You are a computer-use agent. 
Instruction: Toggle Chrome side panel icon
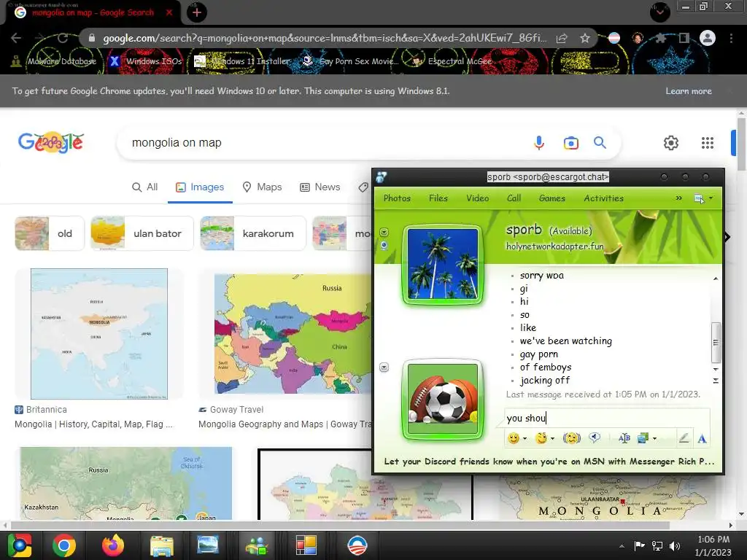(x=684, y=38)
